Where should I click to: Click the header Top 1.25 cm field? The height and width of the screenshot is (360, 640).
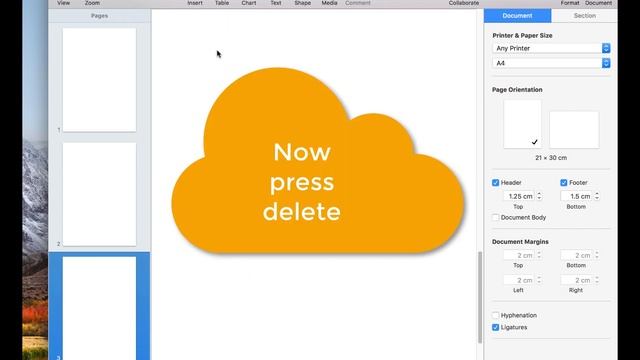click(519, 196)
